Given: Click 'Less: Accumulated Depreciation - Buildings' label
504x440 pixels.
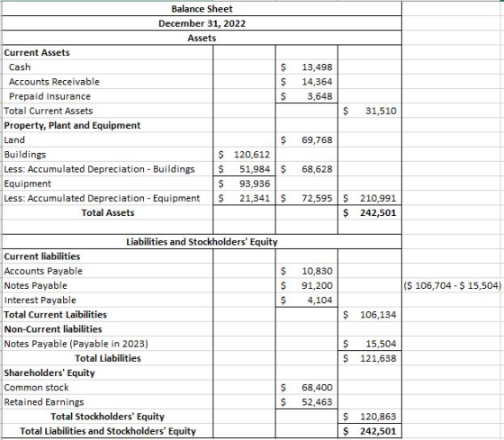Looking at the screenshot, I should click(x=99, y=169).
